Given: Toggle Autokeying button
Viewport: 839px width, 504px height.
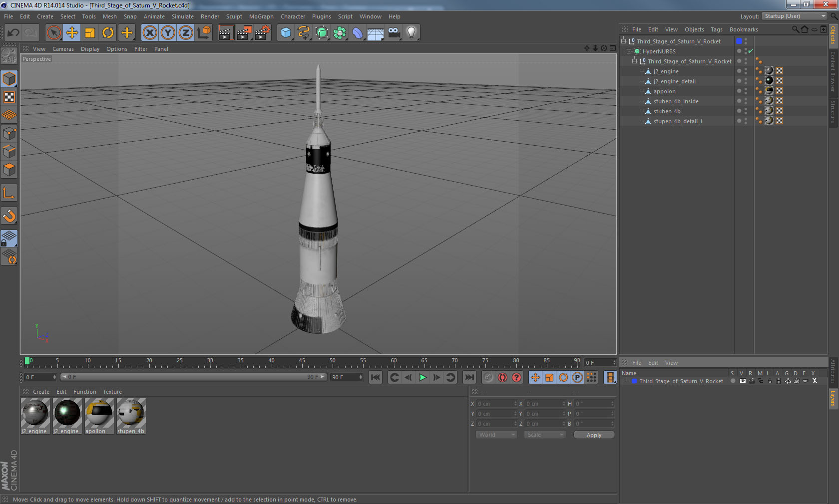Looking at the screenshot, I should [x=502, y=377].
